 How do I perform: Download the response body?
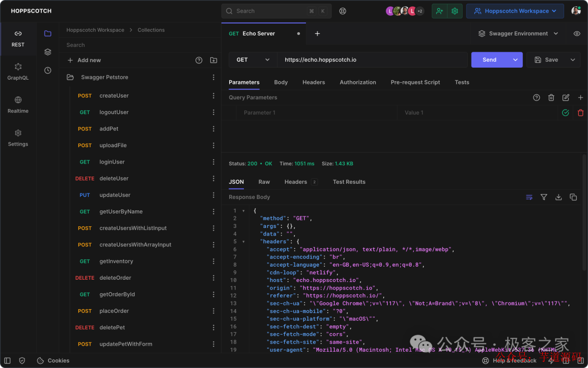pos(559,197)
